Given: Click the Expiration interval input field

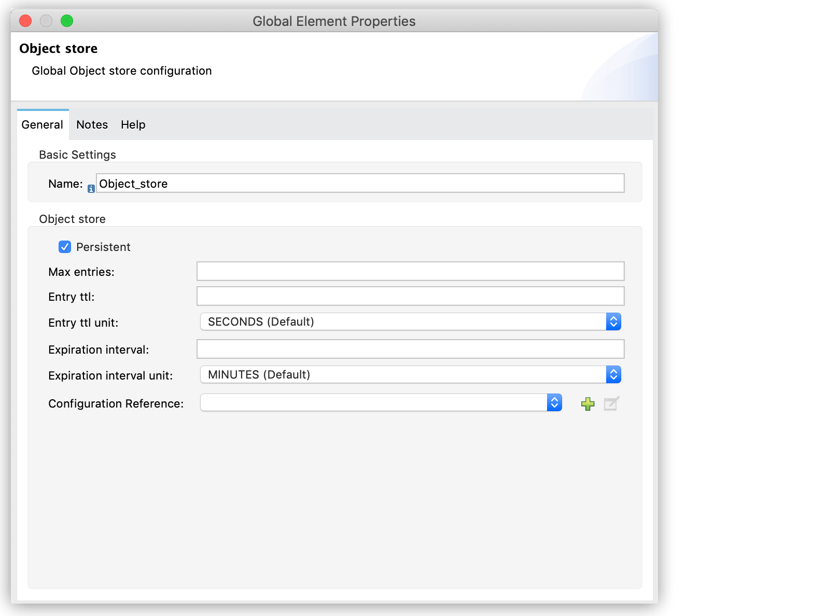Looking at the screenshot, I should (410, 349).
